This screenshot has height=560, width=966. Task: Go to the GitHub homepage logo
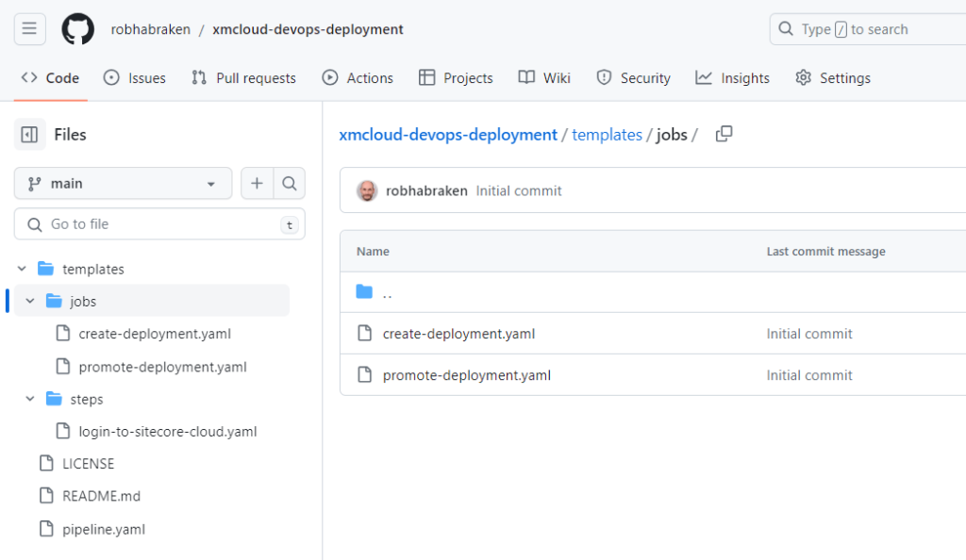[x=78, y=29]
